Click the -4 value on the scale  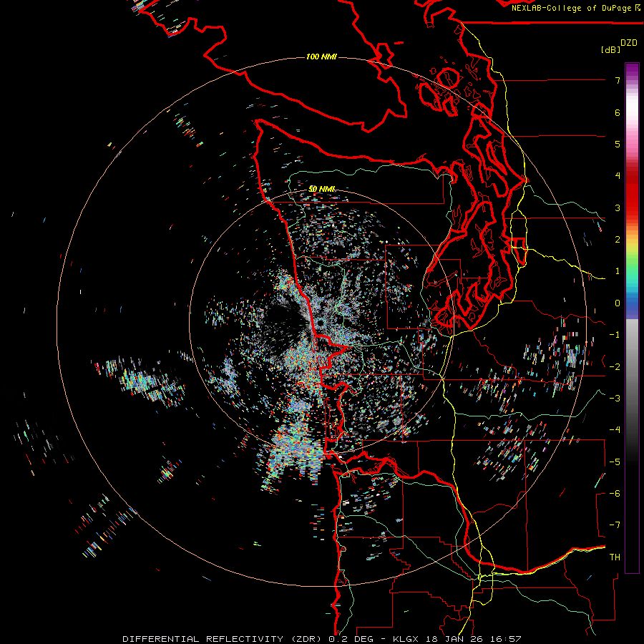[x=615, y=430]
